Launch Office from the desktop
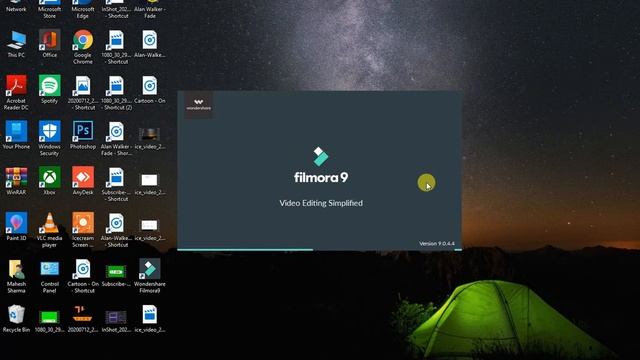This screenshot has width=640, height=360. coord(49,44)
